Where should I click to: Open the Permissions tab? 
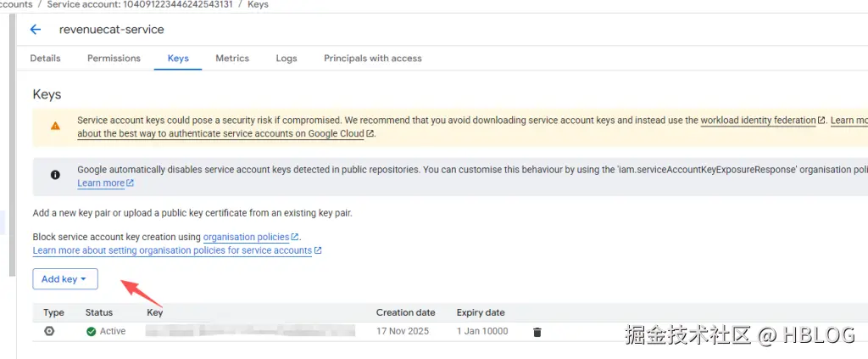114,59
